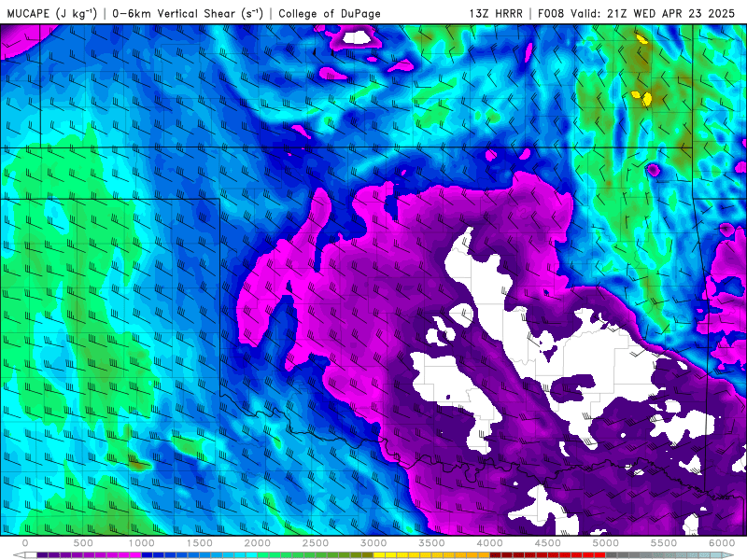Click the 4000 label on the color scale
Image resolution: width=747 pixels, height=560 pixels.
(489, 543)
